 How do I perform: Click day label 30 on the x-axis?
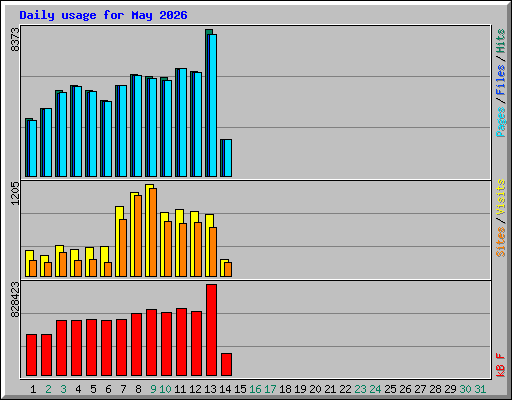[x=465, y=389]
